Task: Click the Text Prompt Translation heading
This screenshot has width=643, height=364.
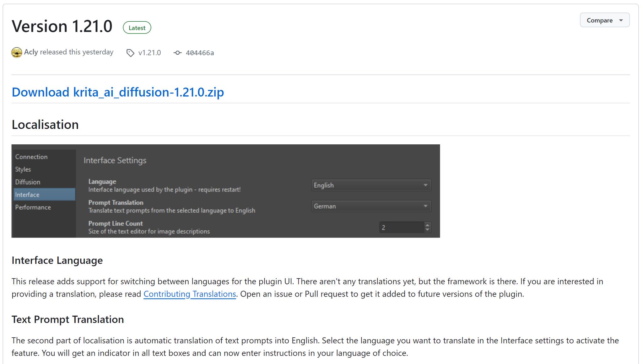Action: (68, 319)
